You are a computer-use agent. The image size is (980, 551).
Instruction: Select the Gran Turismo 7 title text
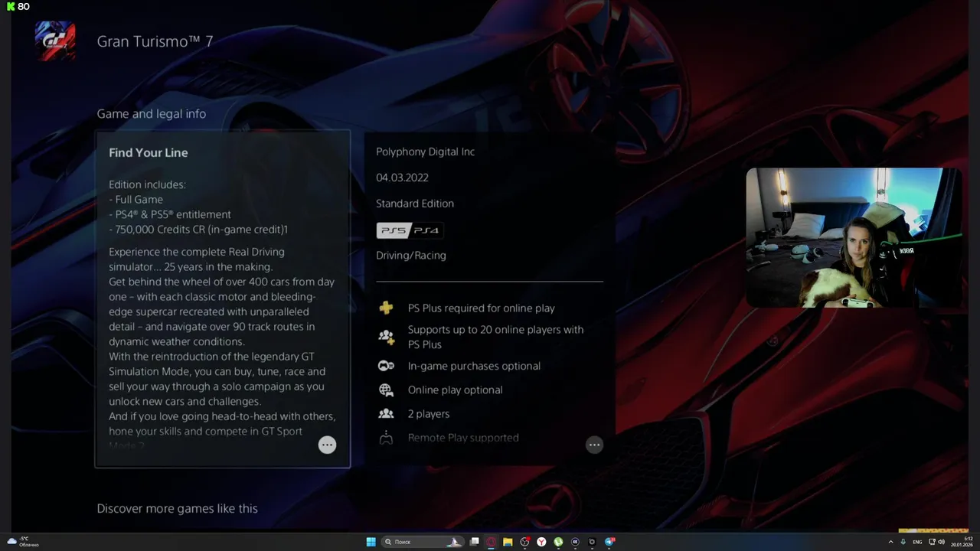(x=155, y=41)
